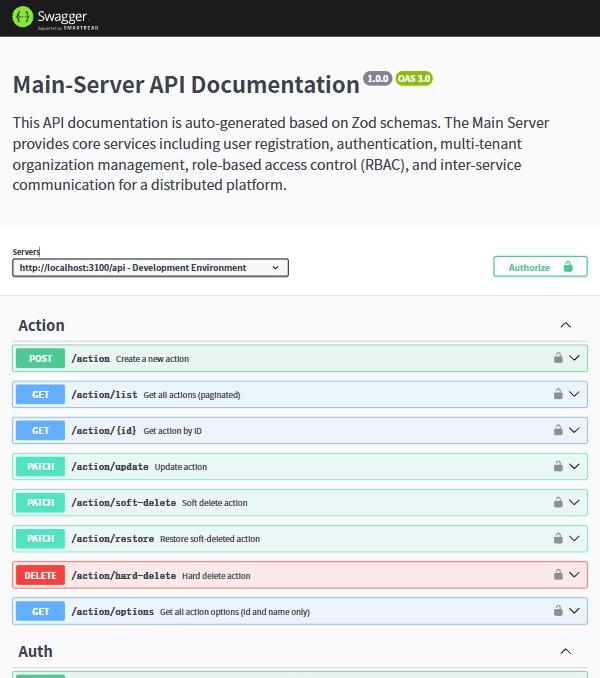
Task: Click the /action/{id} path link
Action: click(x=104, y=431)
